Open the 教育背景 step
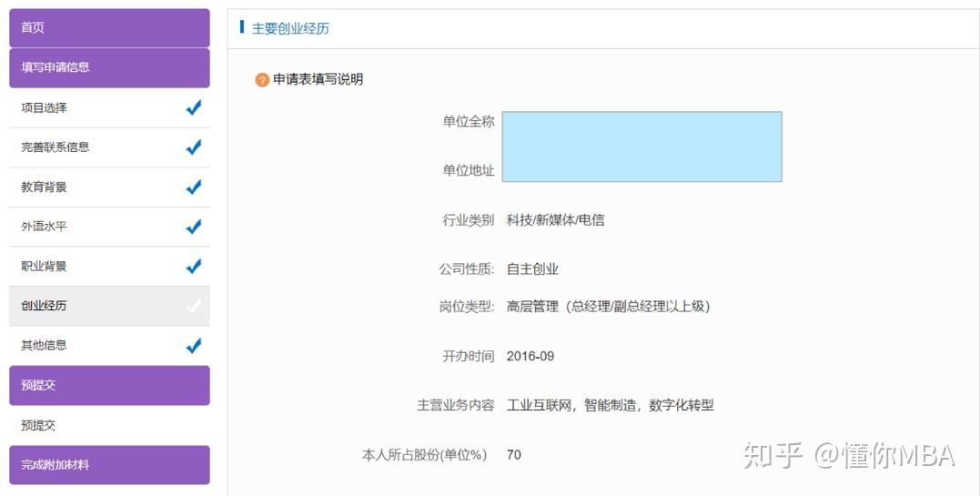Screen dimensions: 980x496 [44, 187]
